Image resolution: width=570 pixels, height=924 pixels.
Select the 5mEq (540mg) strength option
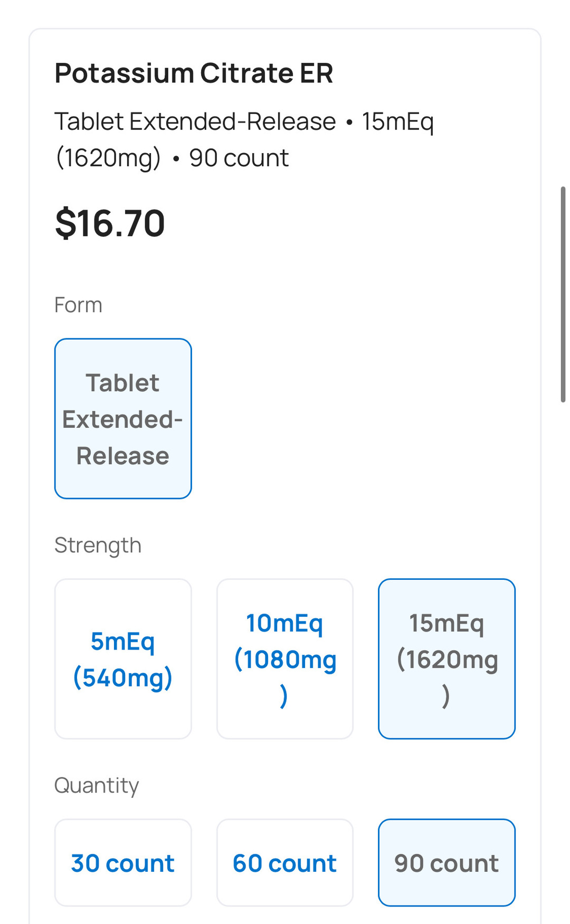(123, 659)
